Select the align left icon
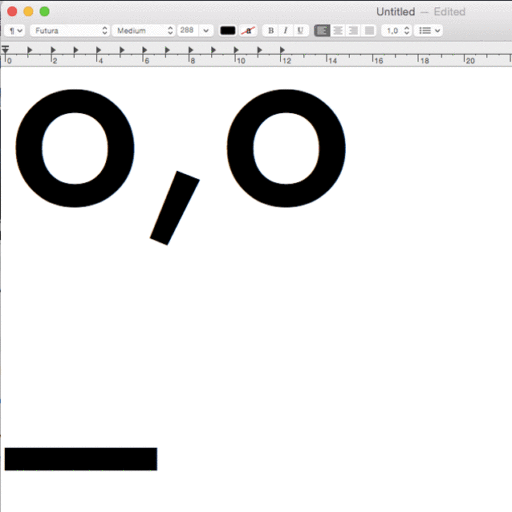 tap(322, 31)
